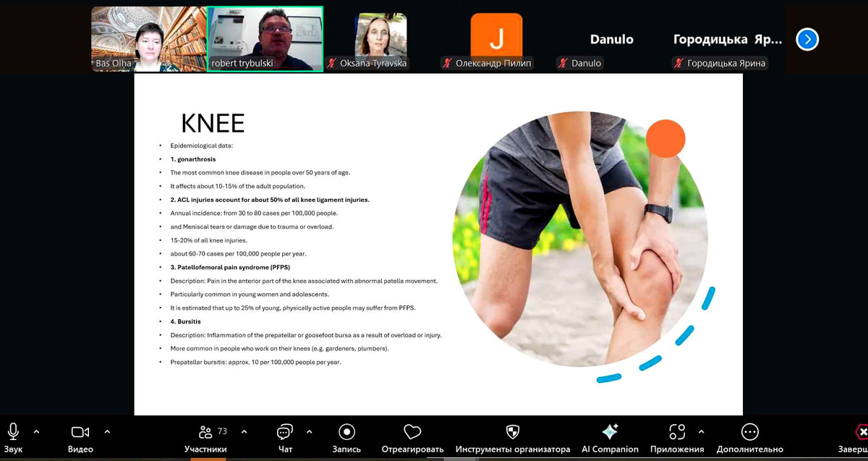The width and height of the screenshot is (868, 461).
Task: Open Инструменты организатора shield icon
Action: (x=512, y=432)
